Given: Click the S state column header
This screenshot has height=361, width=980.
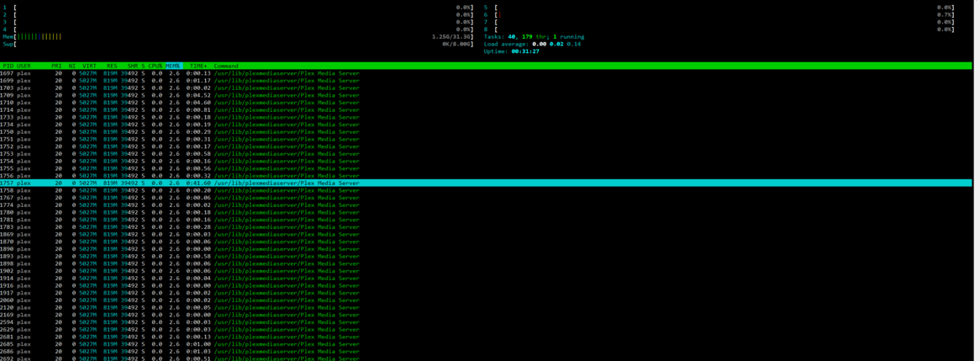Looking at the screenshot, I should tap(143, 66).
